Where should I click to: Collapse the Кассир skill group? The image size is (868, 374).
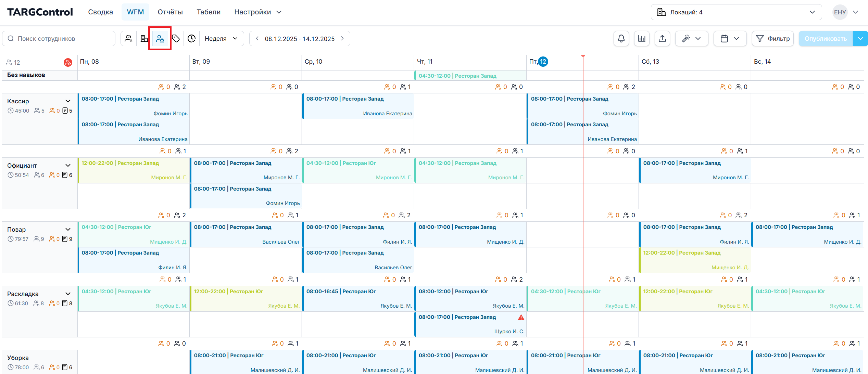[x=68, y=101]
